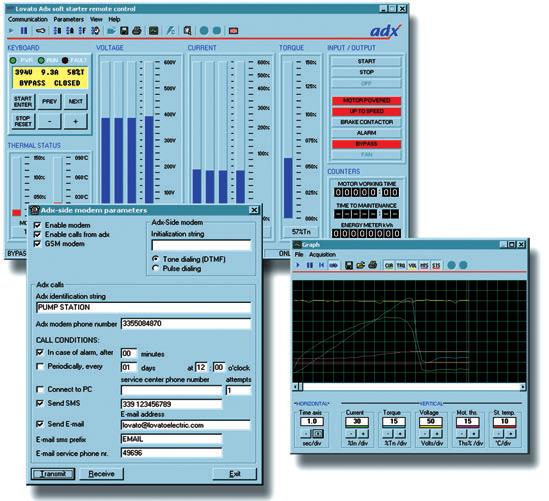Open the Communication menu

(x=28, y=19)
